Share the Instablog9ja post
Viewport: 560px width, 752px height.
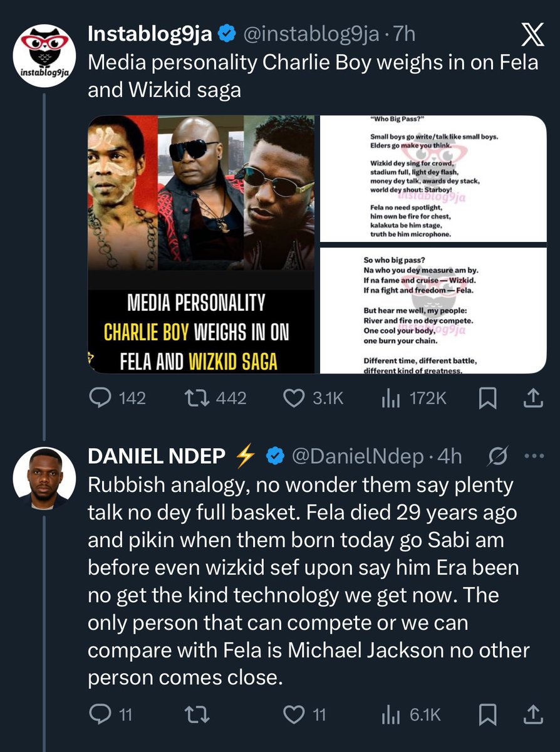point(532,399)
